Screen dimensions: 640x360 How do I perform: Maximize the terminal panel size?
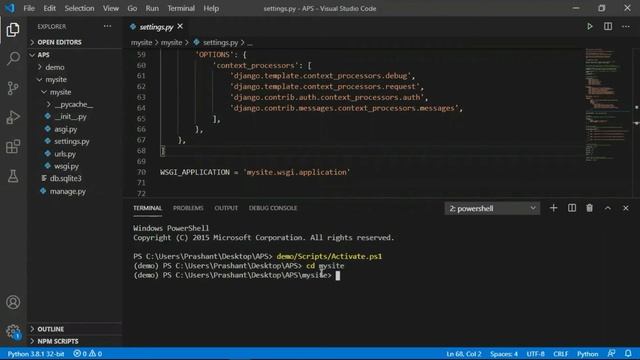point(608,208)
